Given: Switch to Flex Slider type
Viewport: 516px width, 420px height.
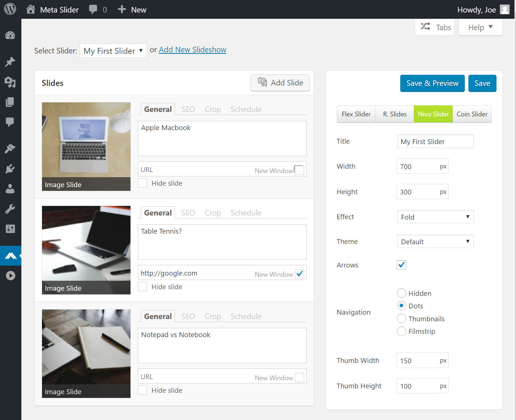Looking at the screenshot, I should click(x=356, y=114).
